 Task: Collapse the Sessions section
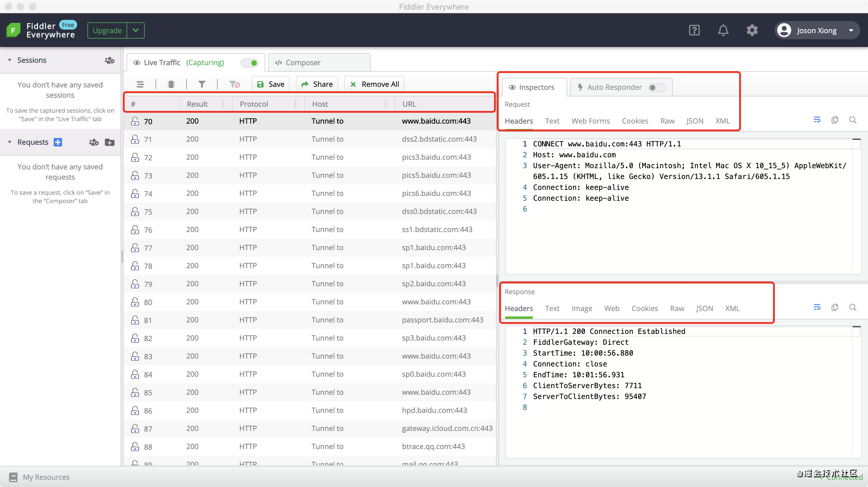(10, 60)
